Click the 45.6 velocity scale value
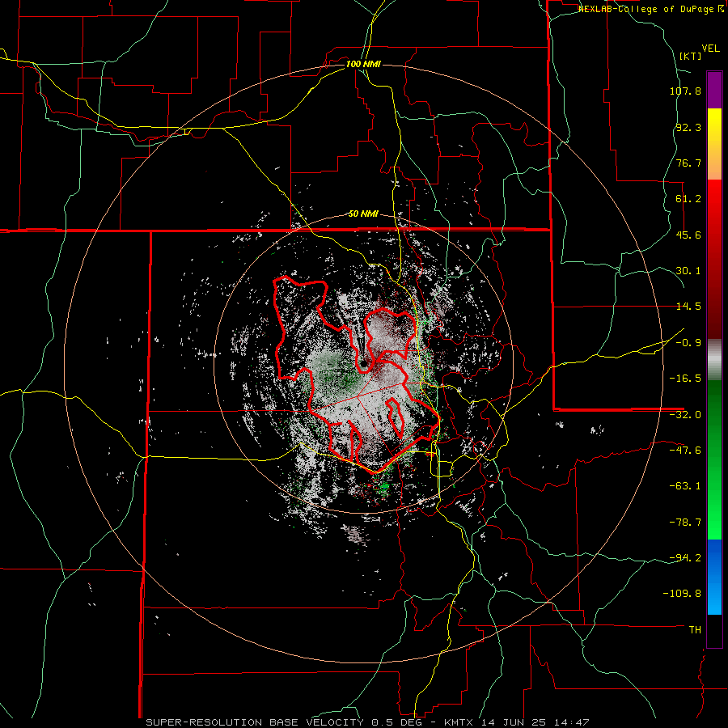Viewport: 728px width, 728px height. [x=688, y=235]
